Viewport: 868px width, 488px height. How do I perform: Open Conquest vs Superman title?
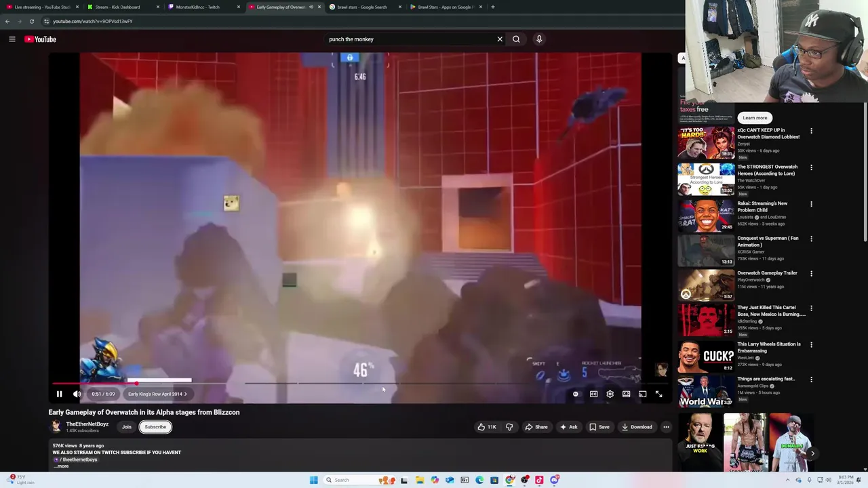click(768, 241)
